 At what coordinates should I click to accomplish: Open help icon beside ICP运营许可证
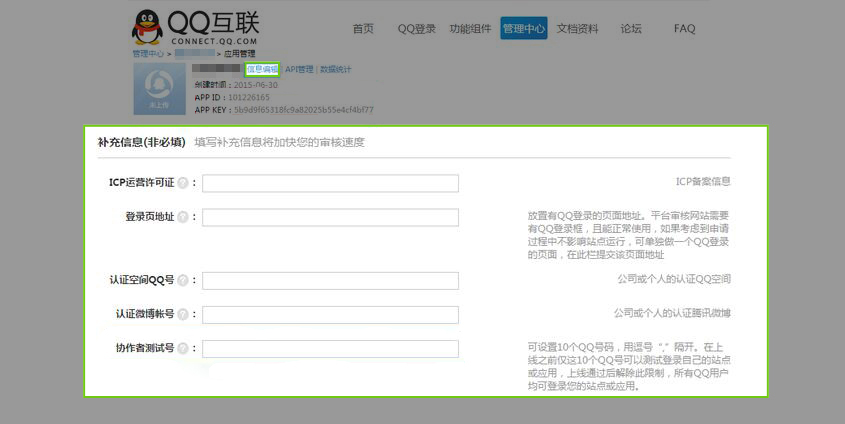(183, 183)
